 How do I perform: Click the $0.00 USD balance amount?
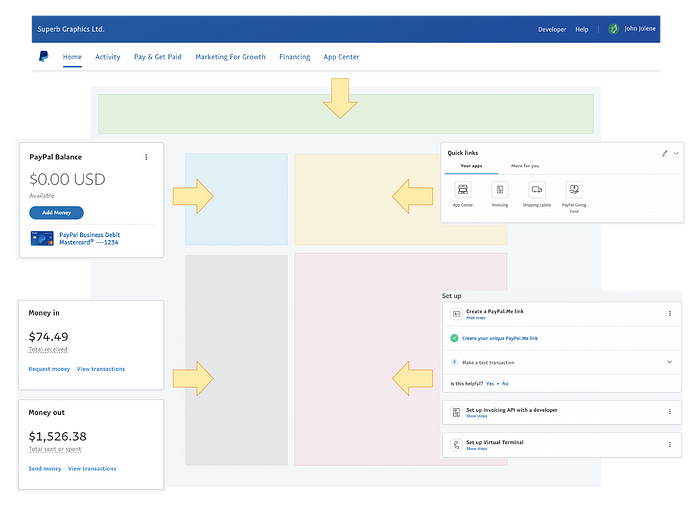tap(67, 179)
